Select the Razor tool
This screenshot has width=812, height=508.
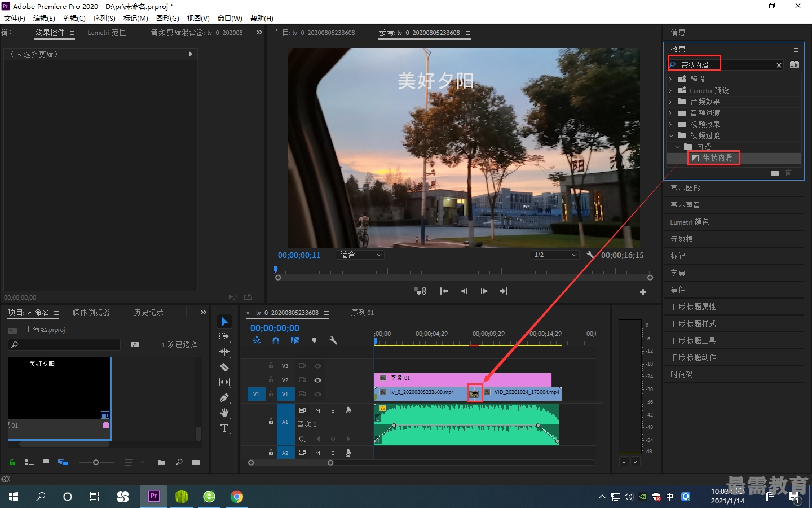[x=224, y=367]
